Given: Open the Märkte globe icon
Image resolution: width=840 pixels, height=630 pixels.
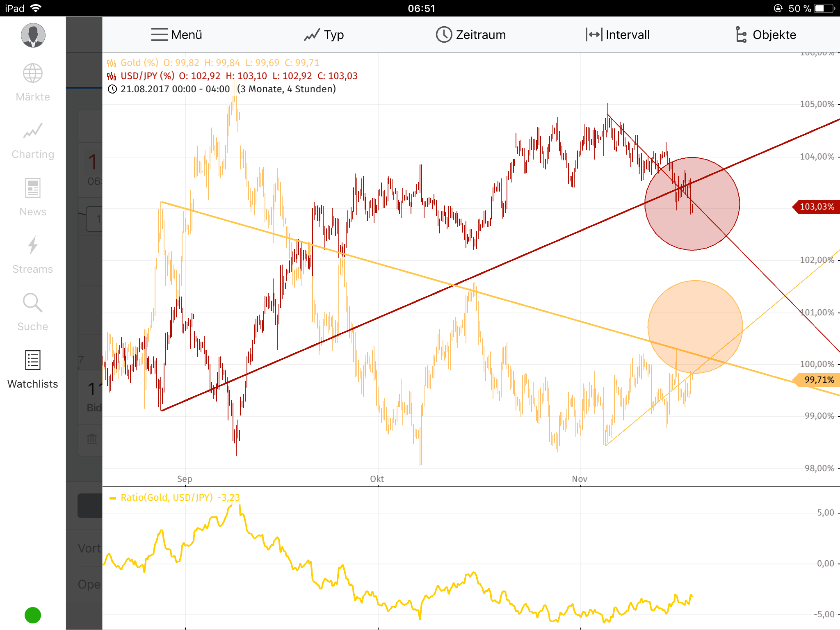Looking at the screenshot, I should (x=32, y=73).
